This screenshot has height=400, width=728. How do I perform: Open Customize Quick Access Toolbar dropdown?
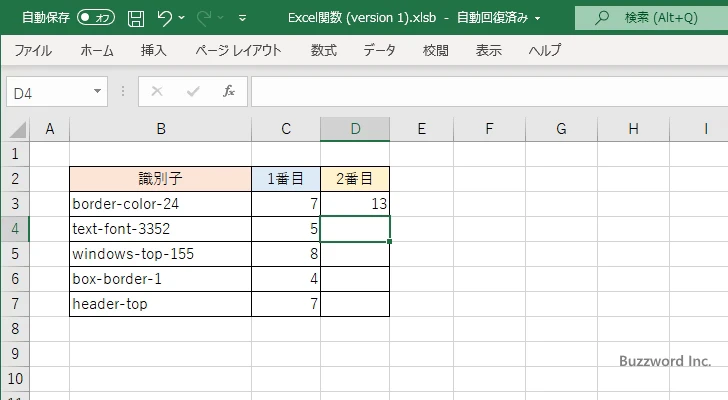tap(242, 18)
